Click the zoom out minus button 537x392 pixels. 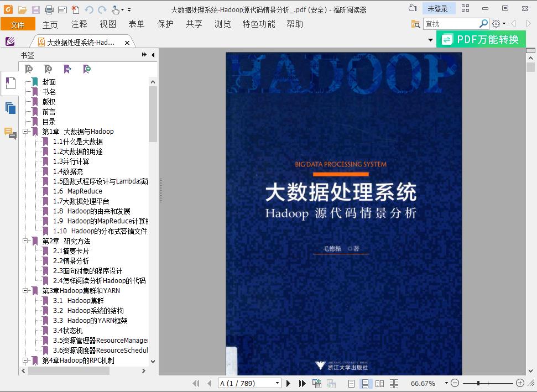click(x=455, y=383)
